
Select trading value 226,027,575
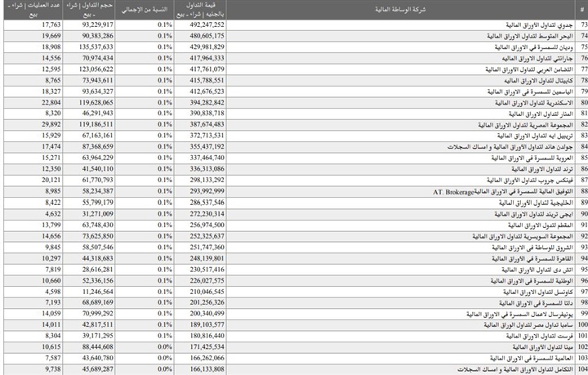[207, 281]
